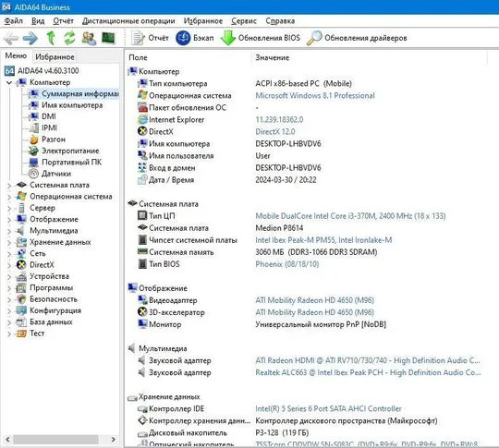This screenshot has height=448, width=499.
Task: Open the green monitor diagnostics icon
Action: (x=108, y=38)
